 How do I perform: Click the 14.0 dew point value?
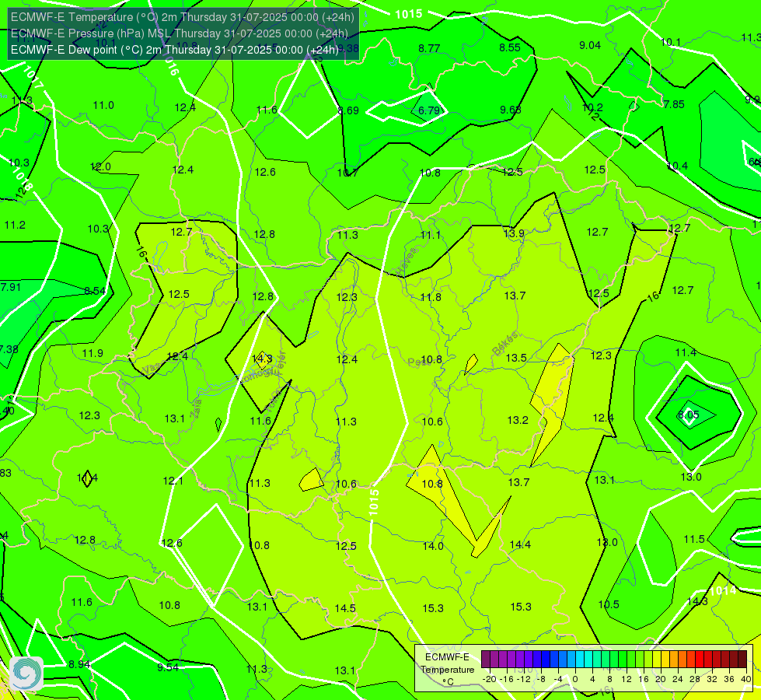[x=433, y=546]
